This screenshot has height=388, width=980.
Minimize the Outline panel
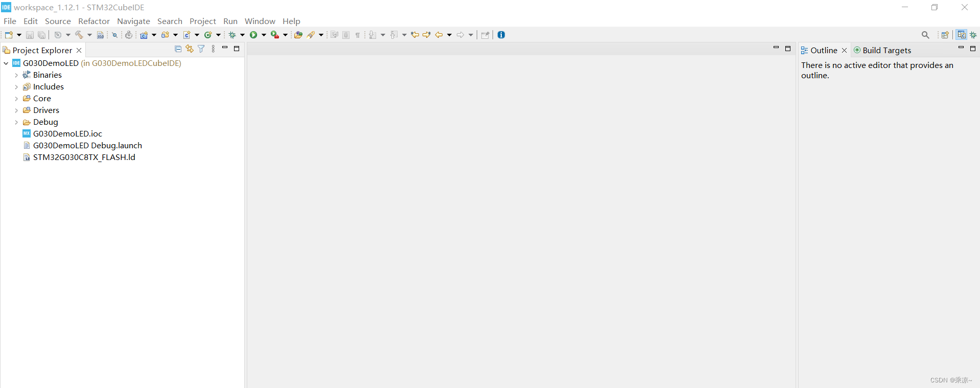click(x=961, y=48)
